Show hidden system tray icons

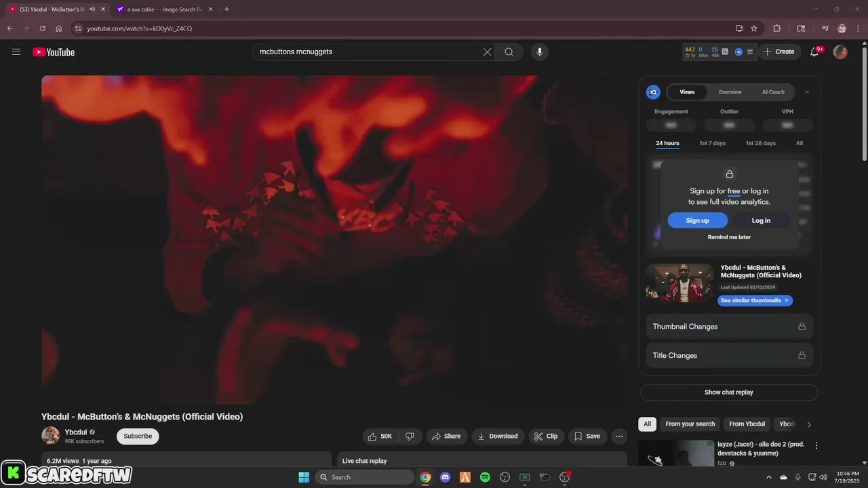(x=768, y=477)
